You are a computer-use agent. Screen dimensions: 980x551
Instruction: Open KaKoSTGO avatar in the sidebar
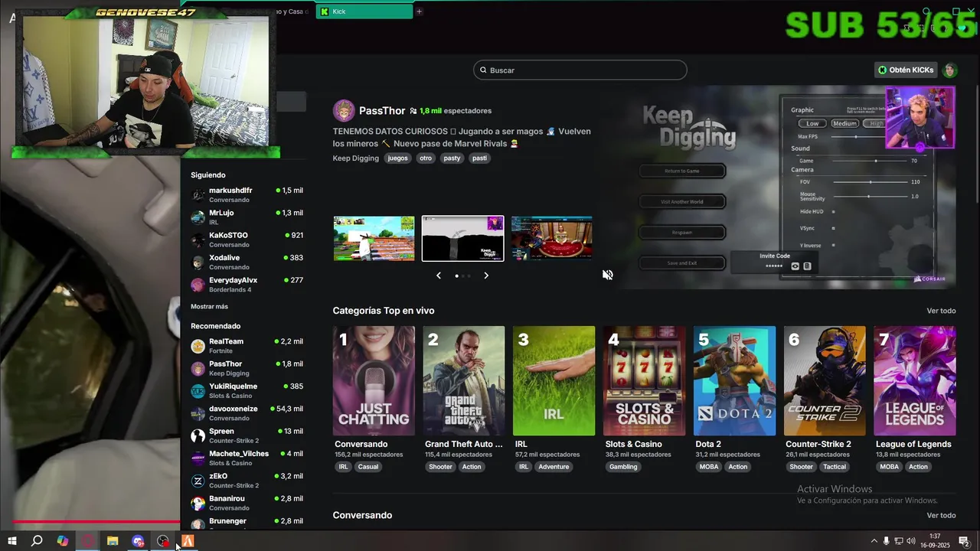point(198,240)
